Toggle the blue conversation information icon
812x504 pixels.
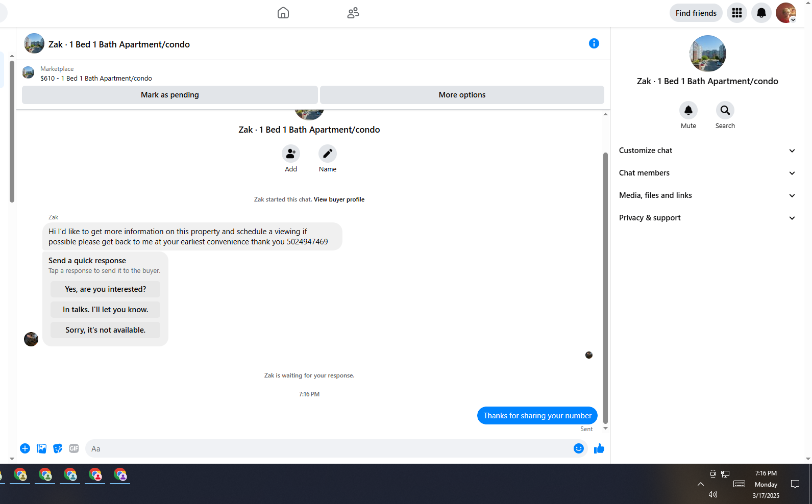(x=594, y=43)
